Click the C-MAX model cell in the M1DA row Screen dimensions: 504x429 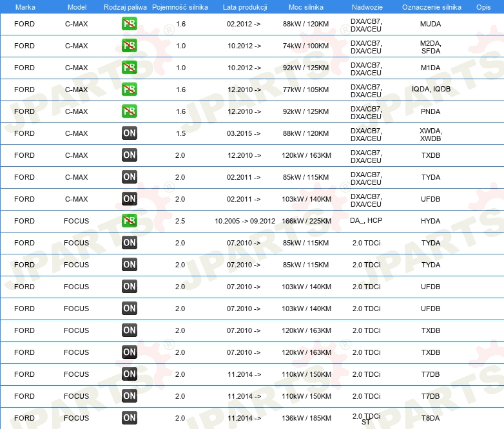tap(77, 68)
